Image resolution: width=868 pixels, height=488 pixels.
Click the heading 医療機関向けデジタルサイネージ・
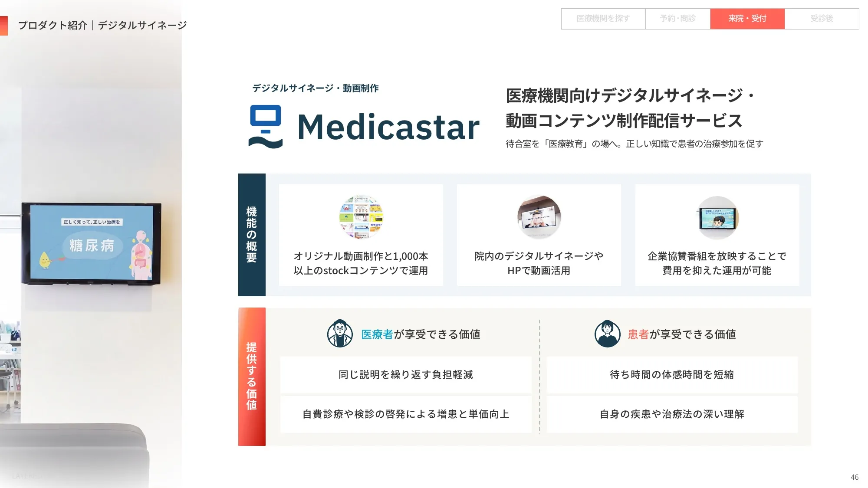tap(630, 95)
